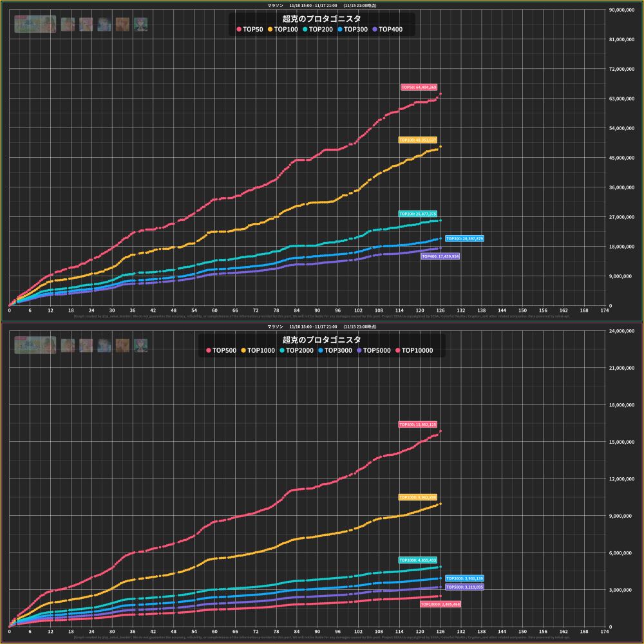Toggle the TOP100 series in the upper legend
The height and width of the screenshot is (644, 644).
[x=283, y=29]
